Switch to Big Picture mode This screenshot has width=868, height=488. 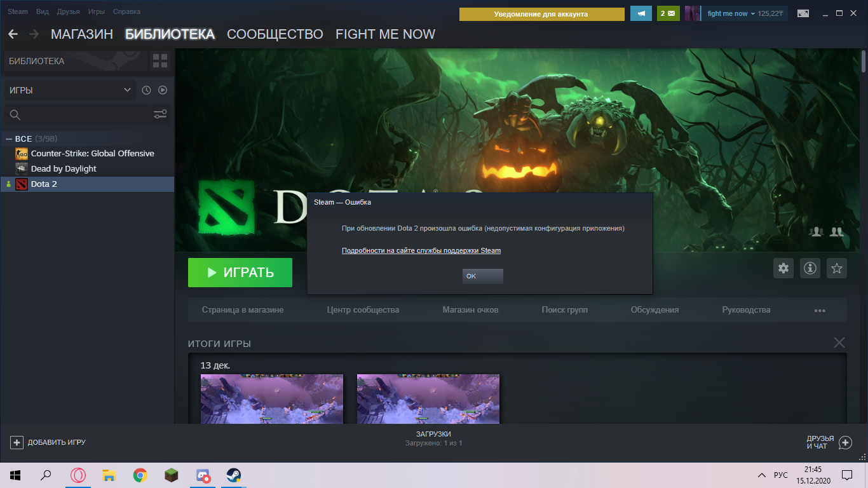click(x=804, y=13)
